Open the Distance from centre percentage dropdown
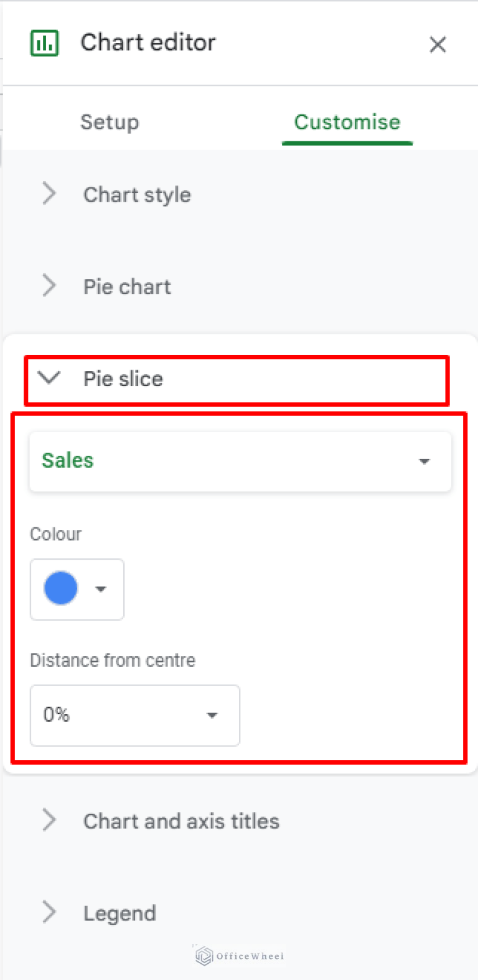This screenshot has width=478, height=980. point(134,715)
